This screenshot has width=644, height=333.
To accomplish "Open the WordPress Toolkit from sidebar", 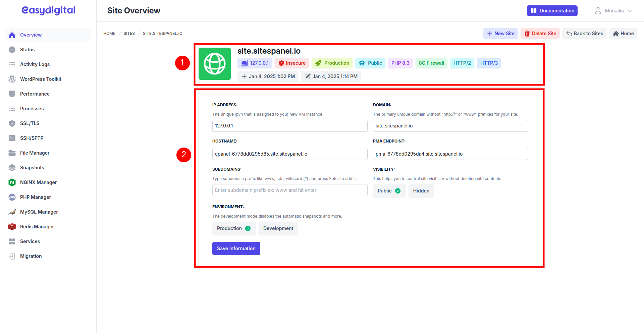I will point(12,79).
